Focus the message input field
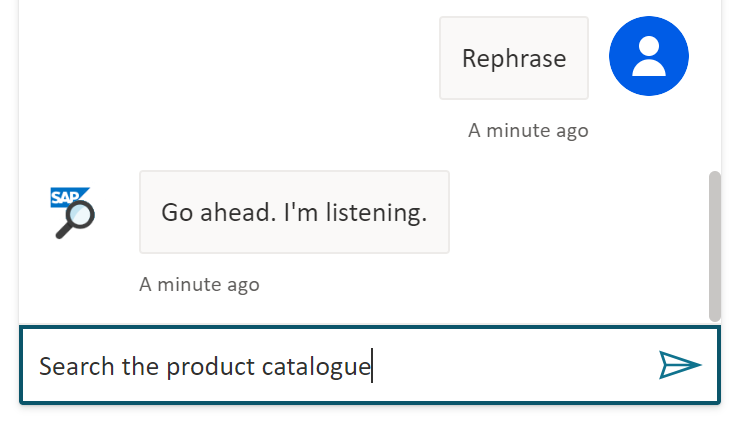Screen dimensions: 729x421 500,366
